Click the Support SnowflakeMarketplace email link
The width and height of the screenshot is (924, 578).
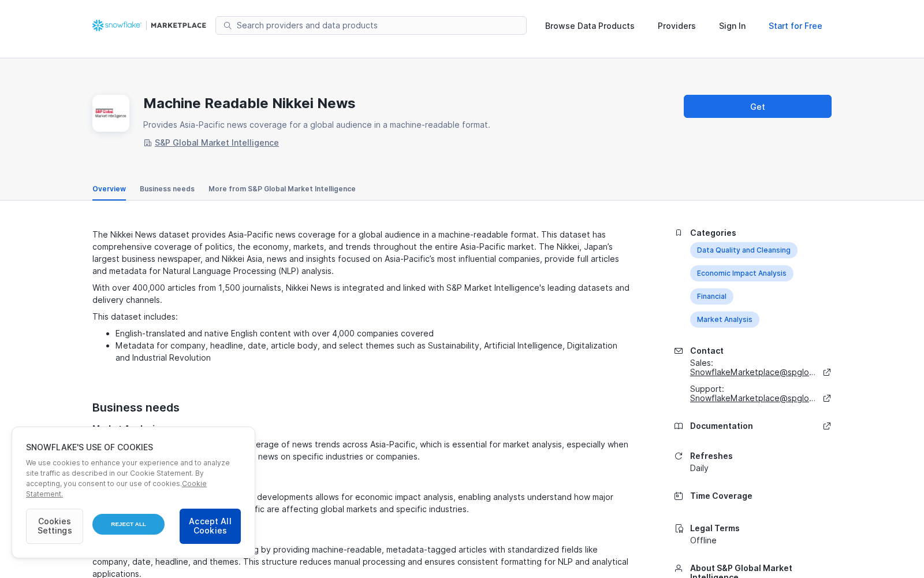tap(753, 398)
